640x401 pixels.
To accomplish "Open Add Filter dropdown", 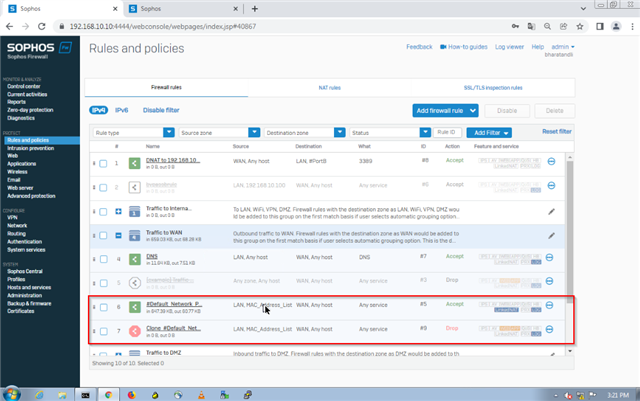I will (x=489, y=133).
